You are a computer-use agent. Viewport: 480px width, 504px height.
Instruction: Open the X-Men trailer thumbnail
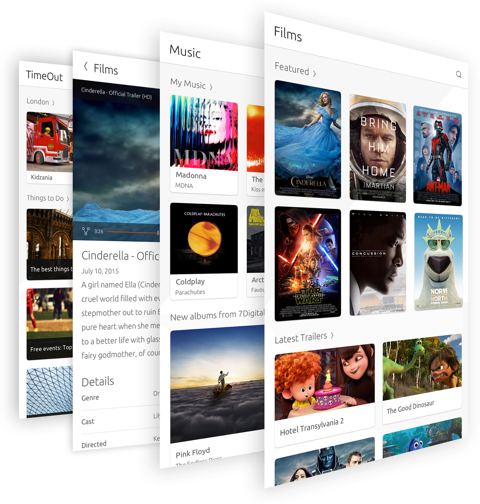coord(325,462)
